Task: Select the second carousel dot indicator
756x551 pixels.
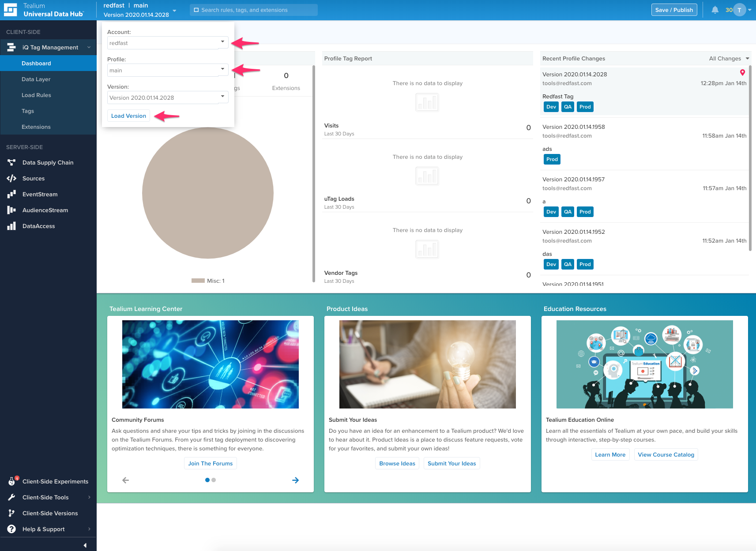Action: point(214,480)
